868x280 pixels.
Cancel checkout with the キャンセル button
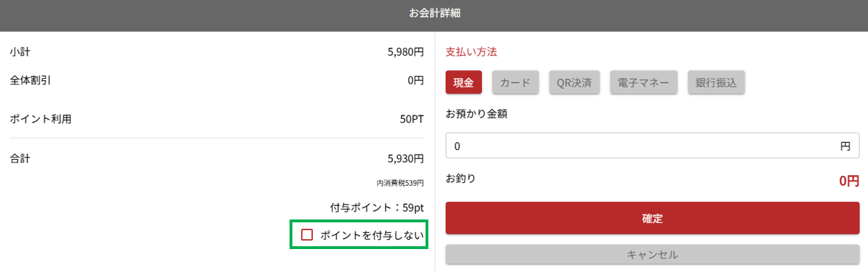tap(652, 255)
